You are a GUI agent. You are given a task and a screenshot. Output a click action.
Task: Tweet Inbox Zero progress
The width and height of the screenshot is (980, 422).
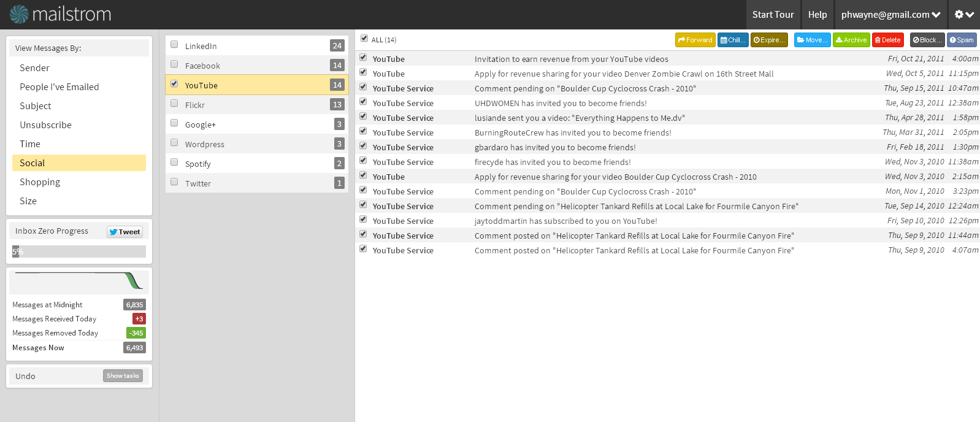click(x=125, y=232)
